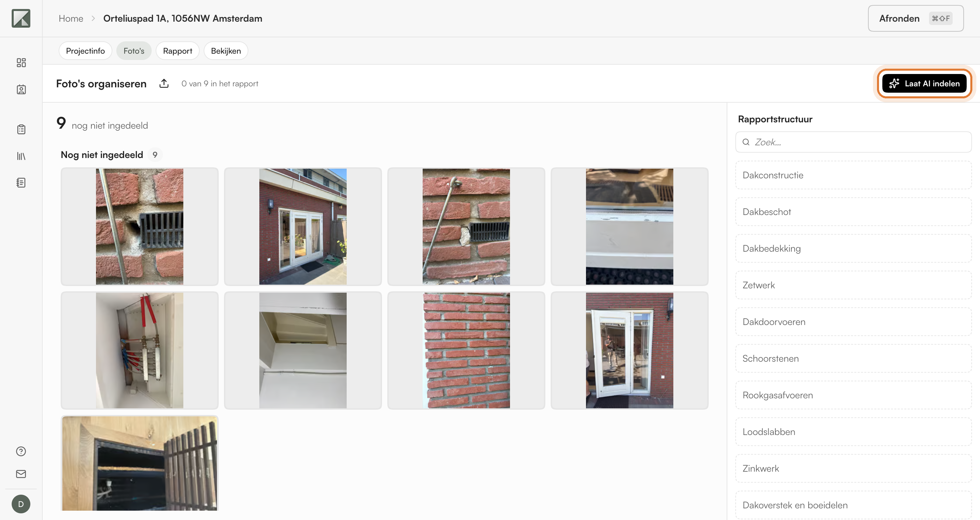Click the Ortelluspad 1A address breadcrumb

tap(183, 18)
